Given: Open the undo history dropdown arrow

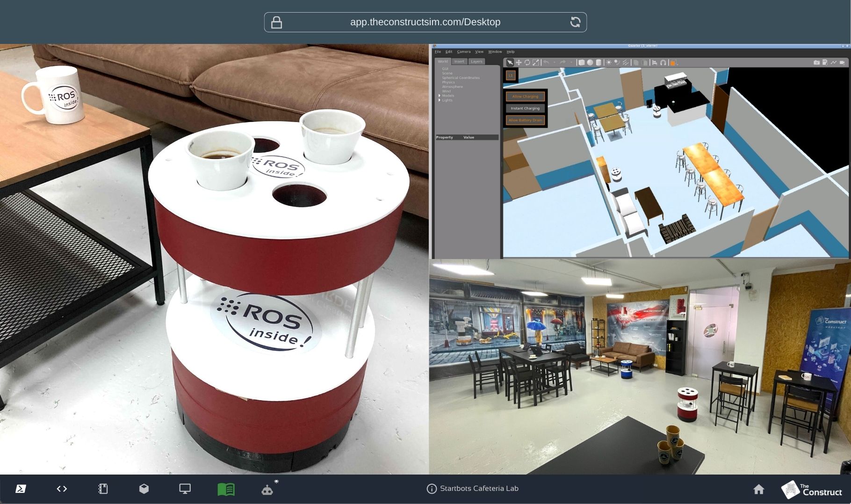Looking at the screenshot, I should pyautogui.click(x=555, y=62).
